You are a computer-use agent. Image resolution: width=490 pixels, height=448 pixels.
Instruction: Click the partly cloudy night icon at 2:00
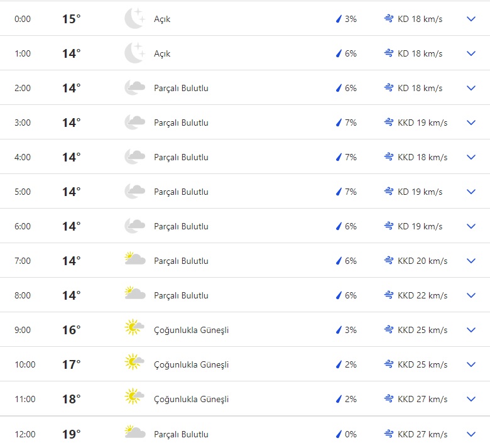click(134, 88)
